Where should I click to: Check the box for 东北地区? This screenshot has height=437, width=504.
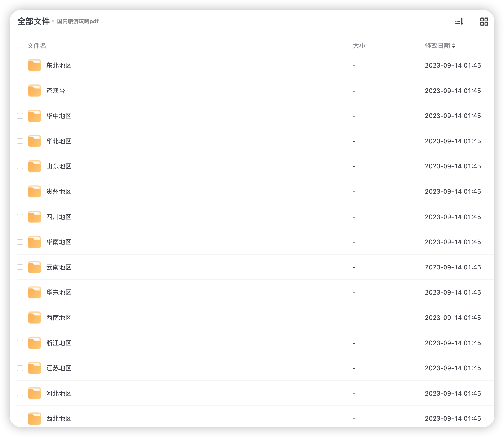(20, 65)
